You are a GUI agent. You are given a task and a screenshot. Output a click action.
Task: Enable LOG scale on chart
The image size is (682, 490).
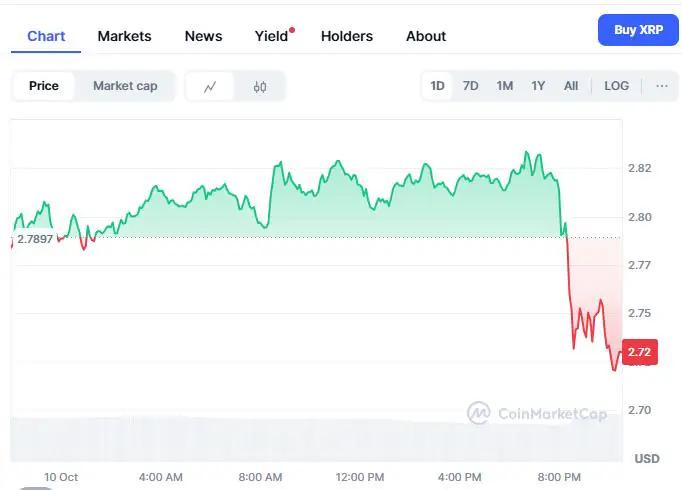pyautogui.click(x=616, y=86)
